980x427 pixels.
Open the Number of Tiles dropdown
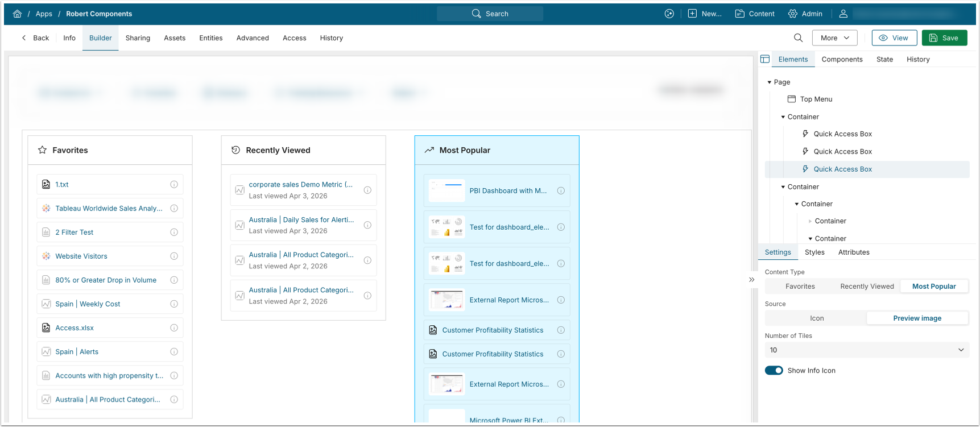click(867, 350)
